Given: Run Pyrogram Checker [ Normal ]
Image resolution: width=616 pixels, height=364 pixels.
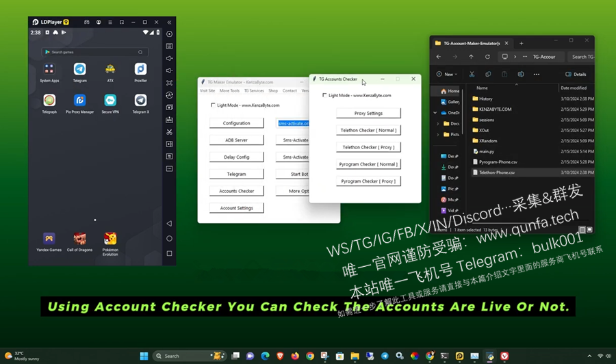Looking at the screenshot, I should coord(368,164).
